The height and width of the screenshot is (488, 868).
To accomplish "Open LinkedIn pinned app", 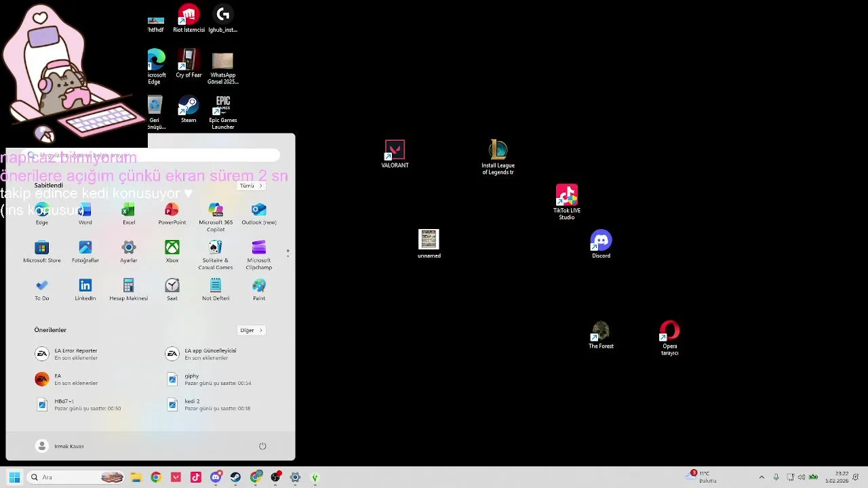I will click(x=85, y=289).
